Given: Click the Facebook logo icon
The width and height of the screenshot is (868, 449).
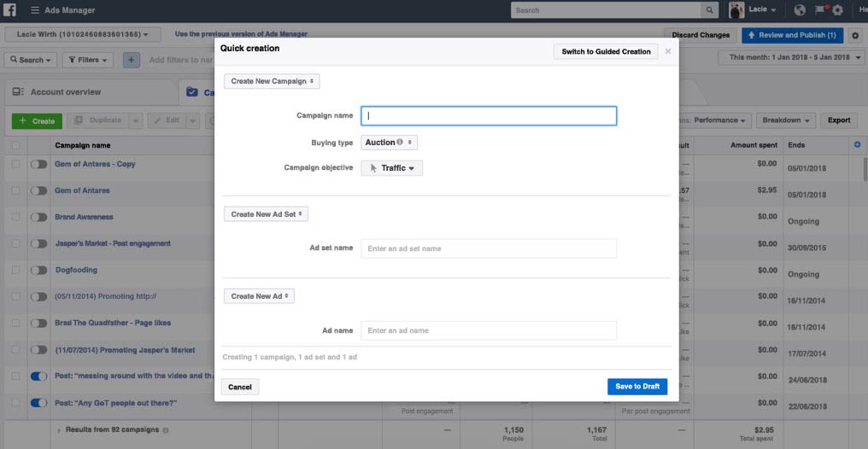Looking at the screenshot, I should coord(10,10).
